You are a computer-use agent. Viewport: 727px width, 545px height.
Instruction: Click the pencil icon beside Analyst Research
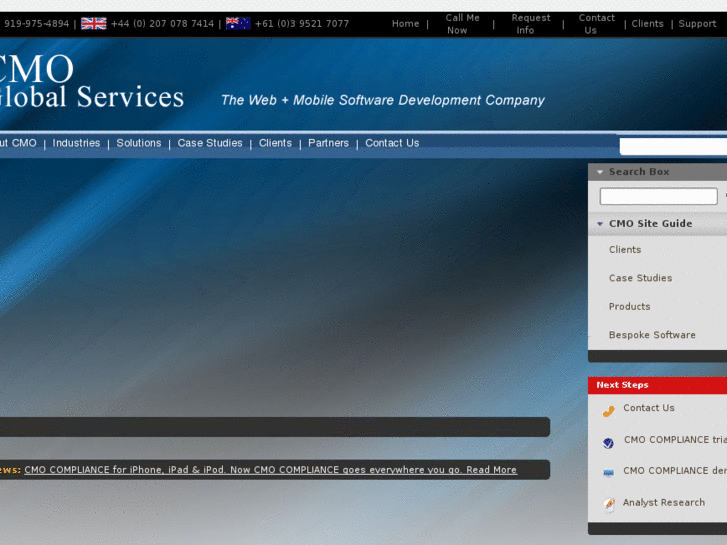click(x=609, y=504)
